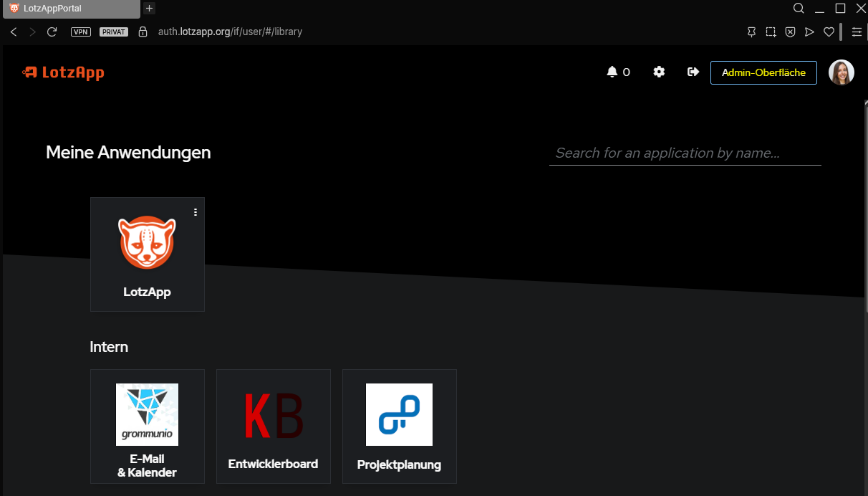Reload the page with the refresh icon
The width and height of the screenshot is (868, 496).
tap(52, 32)
